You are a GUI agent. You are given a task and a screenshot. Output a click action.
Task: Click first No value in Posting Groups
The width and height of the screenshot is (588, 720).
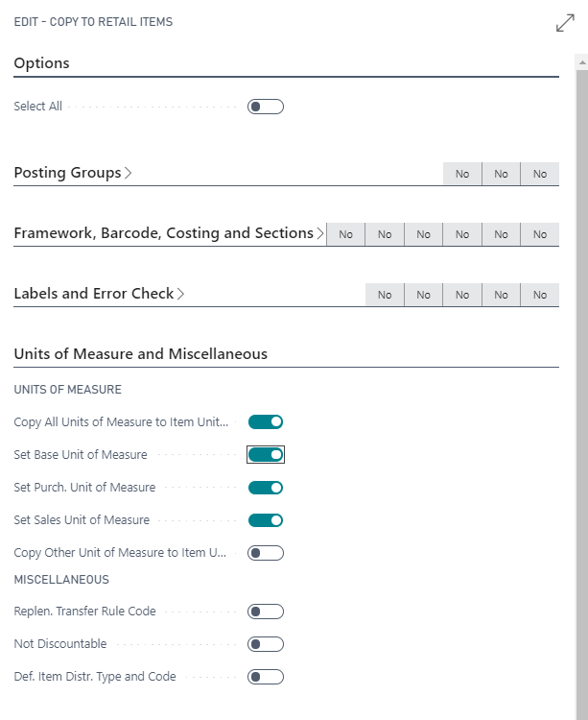point(462,174)
